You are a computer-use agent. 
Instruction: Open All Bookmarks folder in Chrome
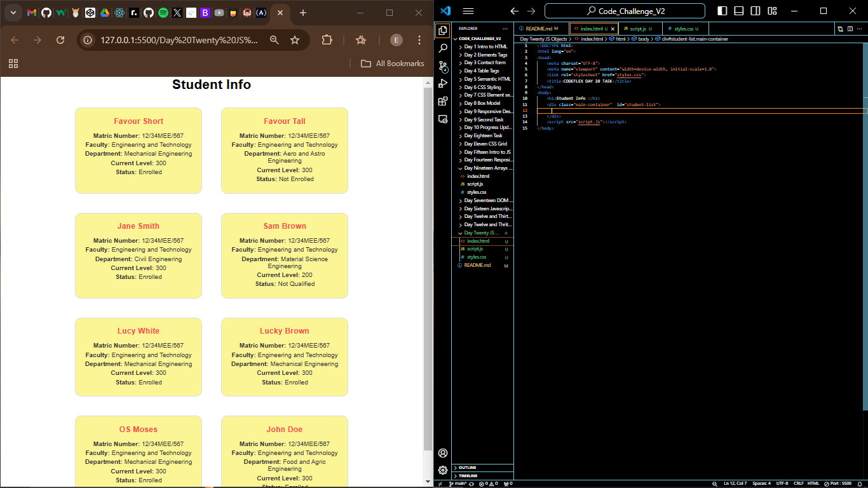click(393, 64)
